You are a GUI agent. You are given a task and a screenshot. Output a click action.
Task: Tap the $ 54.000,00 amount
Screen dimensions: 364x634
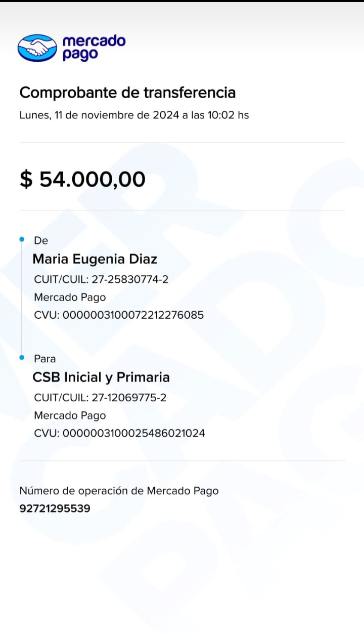click(82, 179)
